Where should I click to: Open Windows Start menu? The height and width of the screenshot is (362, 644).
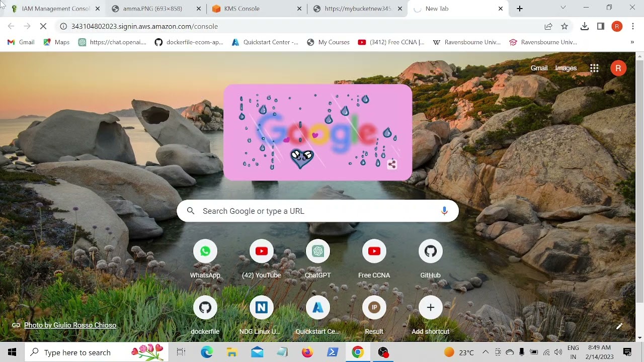(x=12, y=352)
